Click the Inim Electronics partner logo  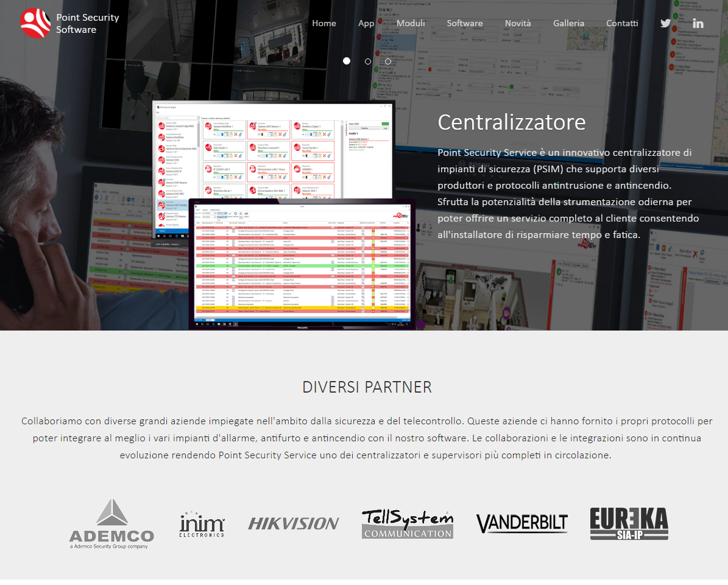click(x=202, y=524)
